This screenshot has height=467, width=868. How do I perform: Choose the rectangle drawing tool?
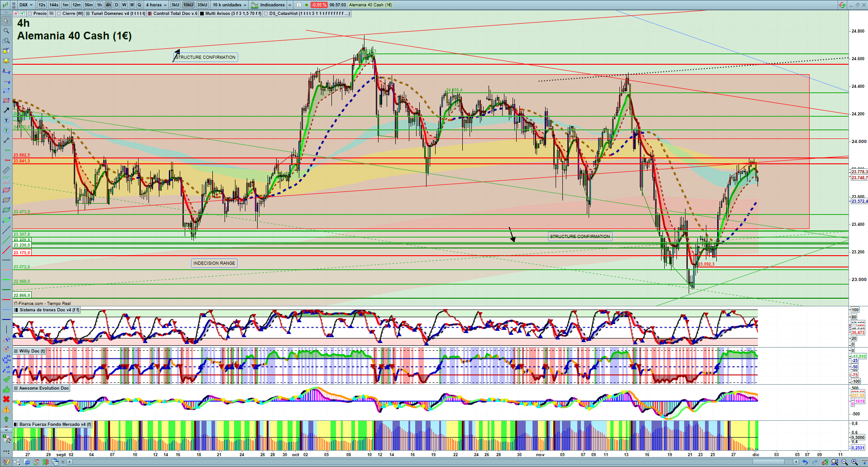point(6,100)
